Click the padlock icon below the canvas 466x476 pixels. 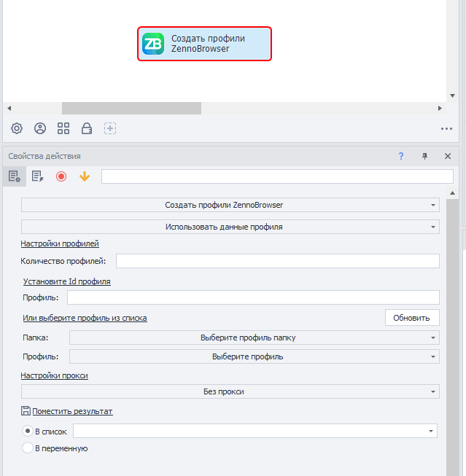click(87, 128)
